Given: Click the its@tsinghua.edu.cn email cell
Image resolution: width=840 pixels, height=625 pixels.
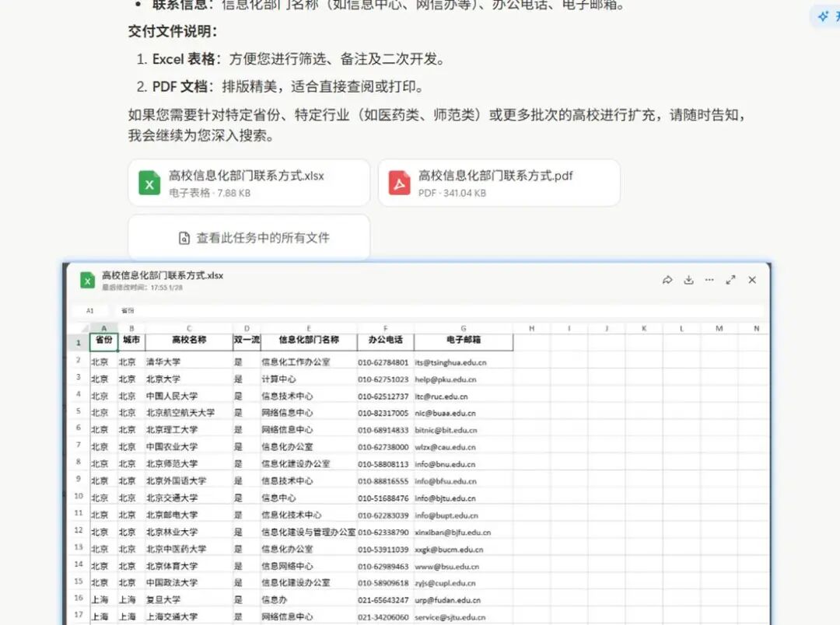Looking at the screenshot, I should pyautogui.click(x=463, y=362).
